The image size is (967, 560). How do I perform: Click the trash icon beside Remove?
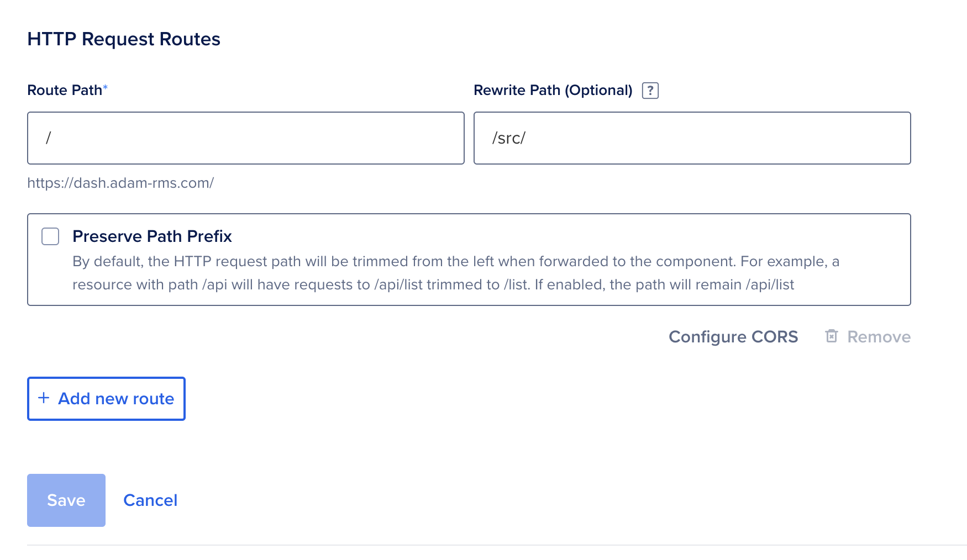(831, 336)
